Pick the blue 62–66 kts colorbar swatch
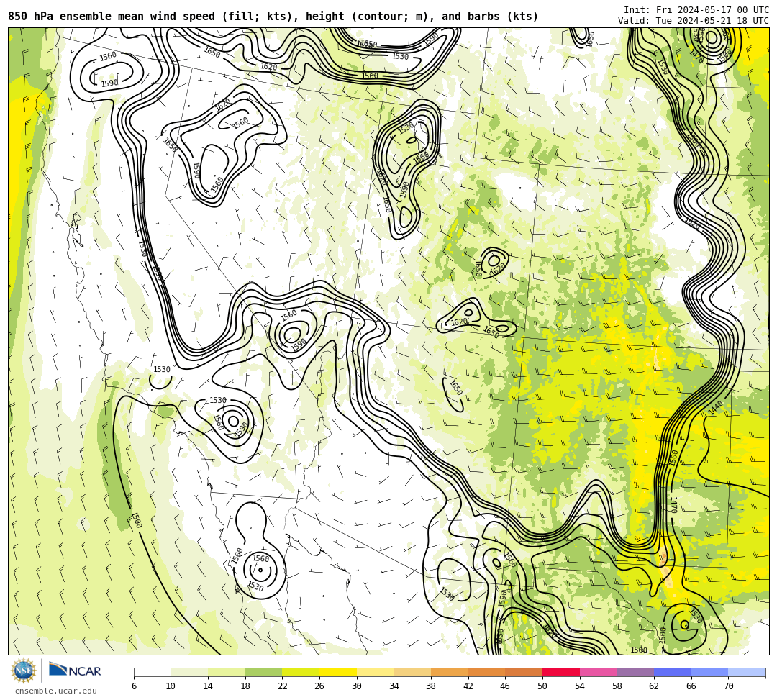This screenshot has width=777, height=700. 673,672
